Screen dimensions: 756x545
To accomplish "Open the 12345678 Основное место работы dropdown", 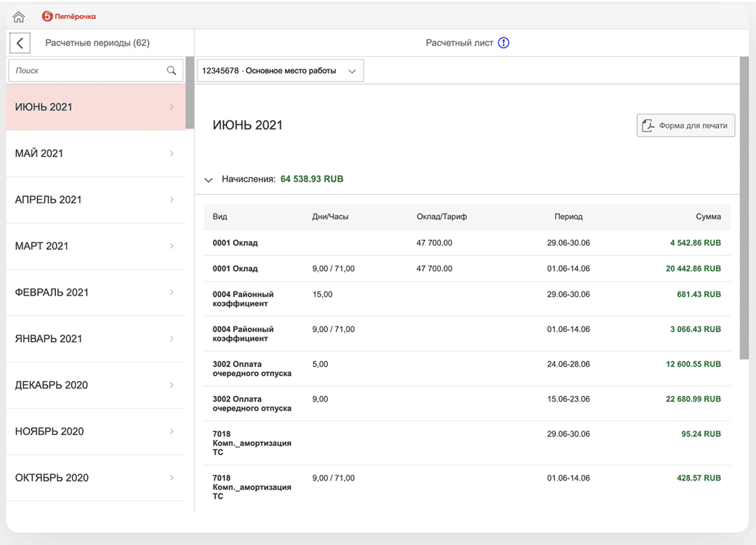I will click(280, 71).
